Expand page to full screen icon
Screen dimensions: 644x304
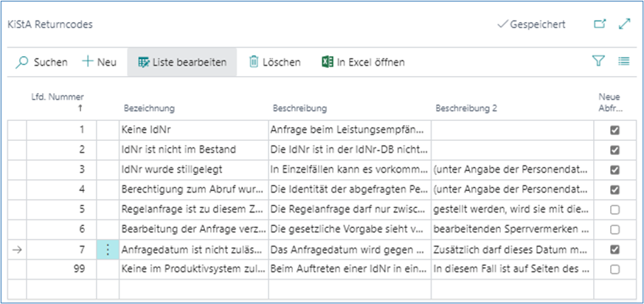(624, 24)
